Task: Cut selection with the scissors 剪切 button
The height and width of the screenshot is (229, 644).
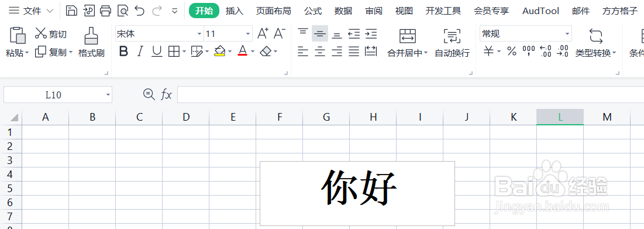Action: (50, 34)
